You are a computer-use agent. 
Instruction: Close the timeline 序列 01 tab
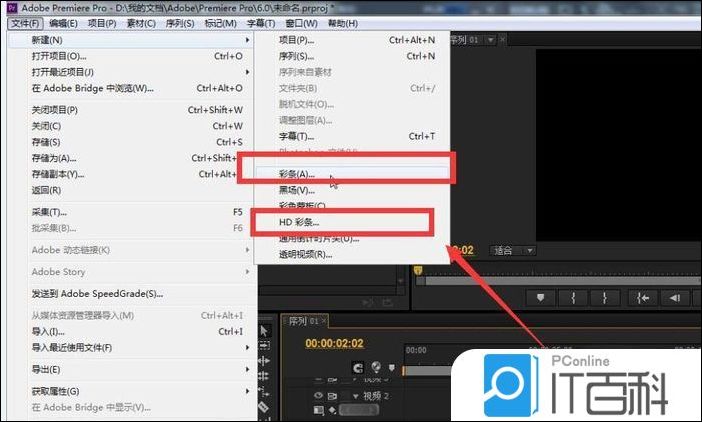coord(324,320)
